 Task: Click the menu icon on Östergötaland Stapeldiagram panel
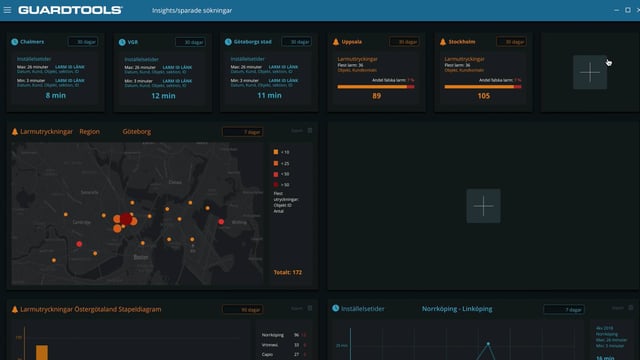click(310, 308)
